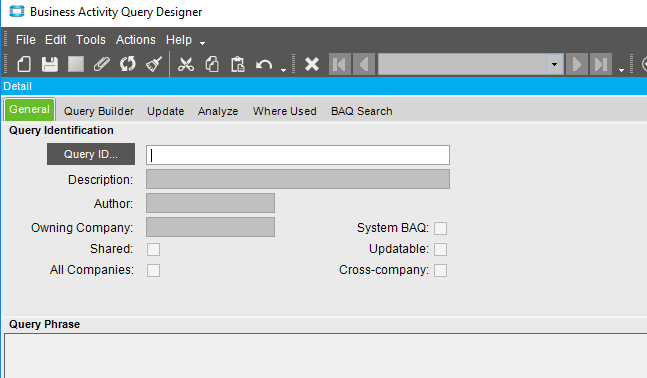This screenshot has width=647, height=378.
Task: Switch to the BAQ Search tab
Action: 361,111
